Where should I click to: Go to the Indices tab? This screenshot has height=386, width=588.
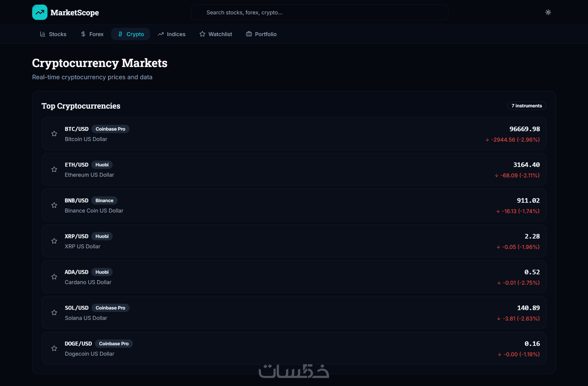[x=171, y=34]
